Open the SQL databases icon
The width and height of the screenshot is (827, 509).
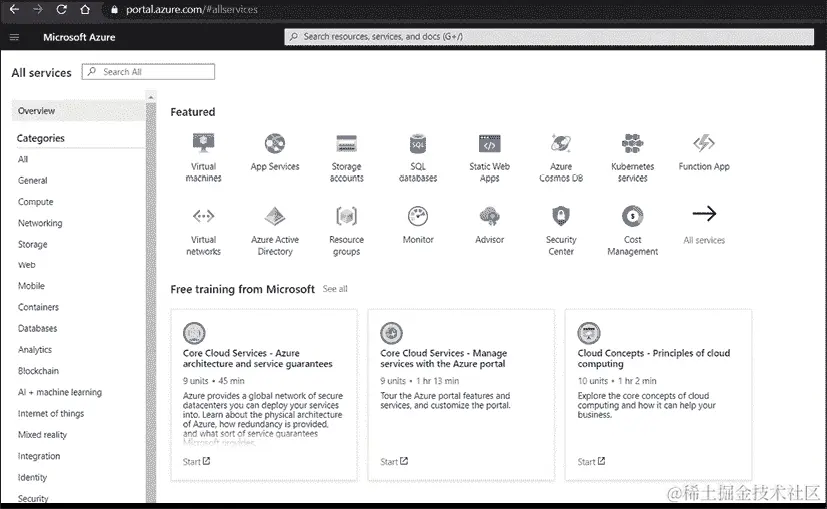point(418,143)
